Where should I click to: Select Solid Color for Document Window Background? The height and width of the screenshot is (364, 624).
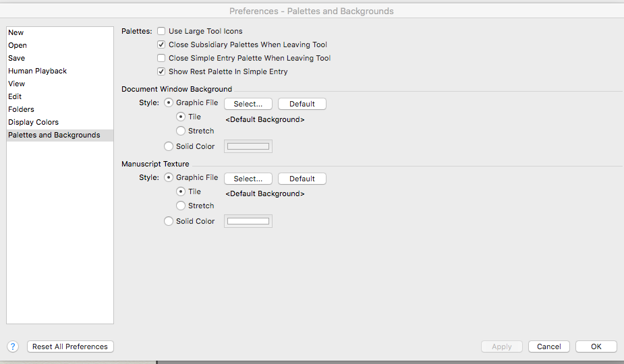(169, 146)
